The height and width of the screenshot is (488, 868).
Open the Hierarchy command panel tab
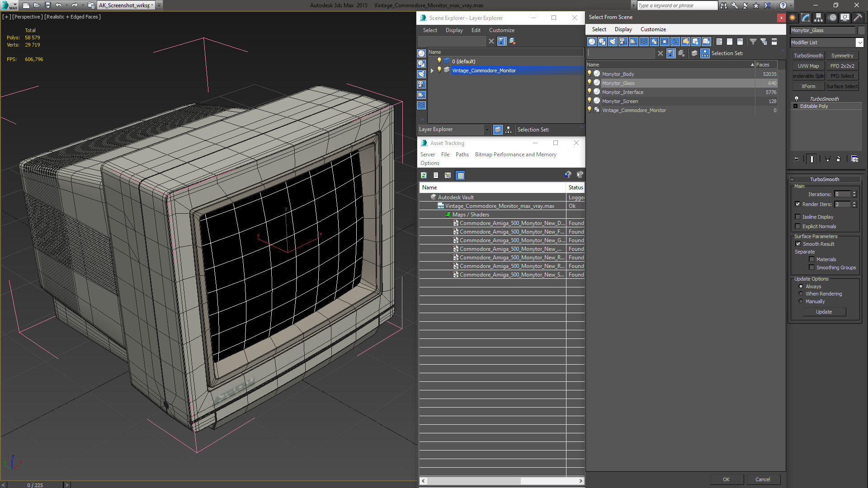click(819, 18)
